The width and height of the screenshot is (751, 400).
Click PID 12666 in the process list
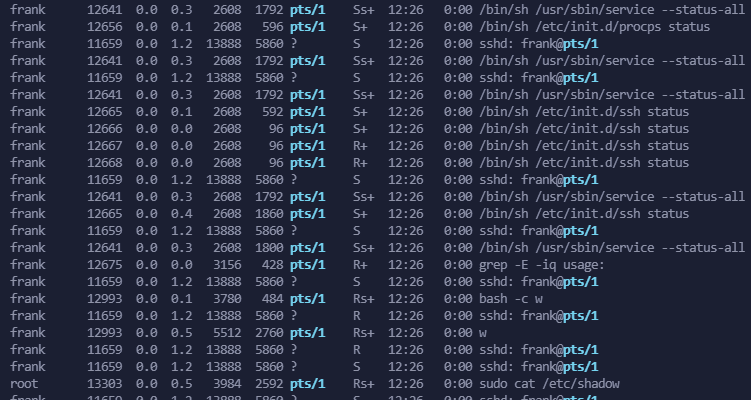tap(105, 128)
